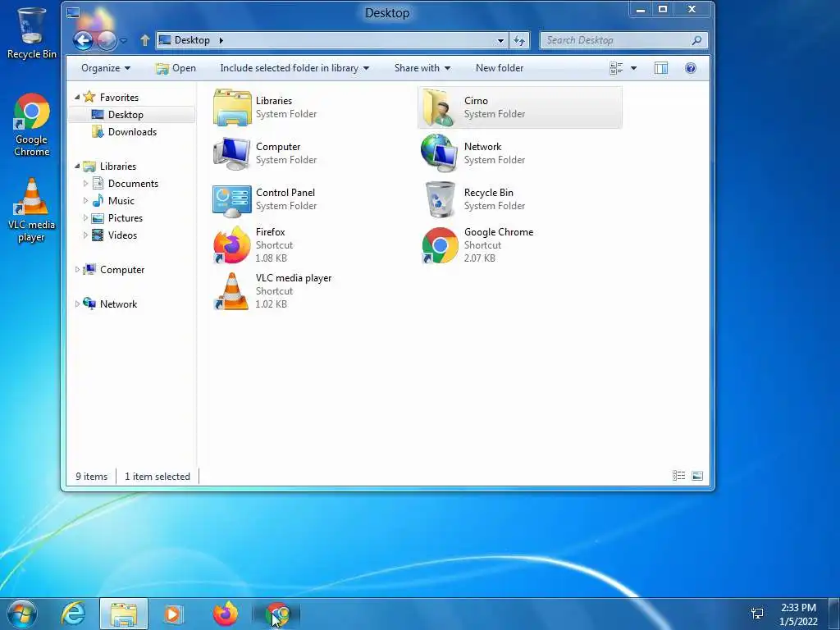This screenshot has height=630, width=840.
Task: Open Explorer Help question mark icon
Action: (x=691, y=68)
